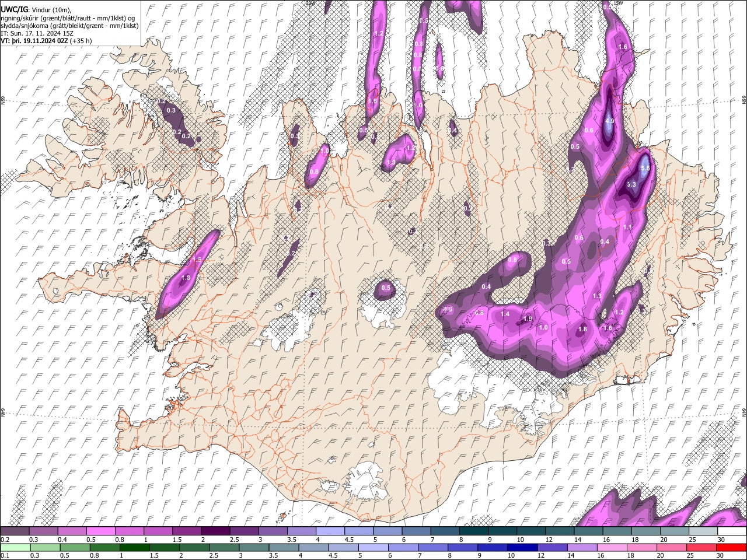Viewport: 747px width, 560px height.
Task: Click the bright pink 0.5–0.8 snow scale swatch
Action: coord(100,531)
